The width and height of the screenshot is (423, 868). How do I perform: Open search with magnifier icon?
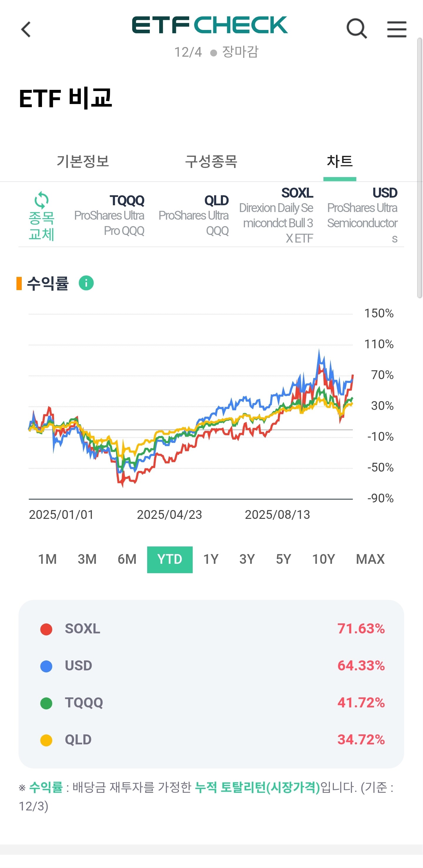(356, 29)
